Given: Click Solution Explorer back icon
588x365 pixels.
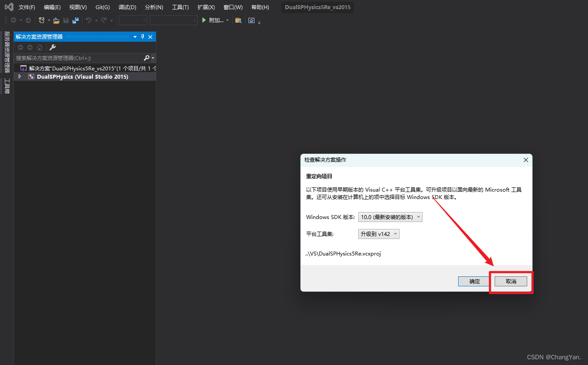Looking at the screenshot, I should (x=20, y=47).
